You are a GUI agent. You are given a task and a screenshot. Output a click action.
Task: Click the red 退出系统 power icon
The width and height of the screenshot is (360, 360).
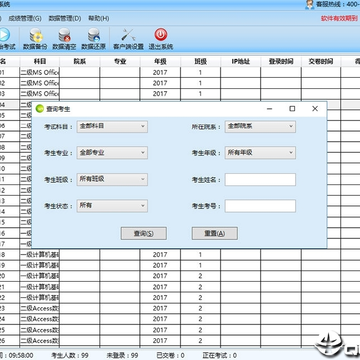161,34
